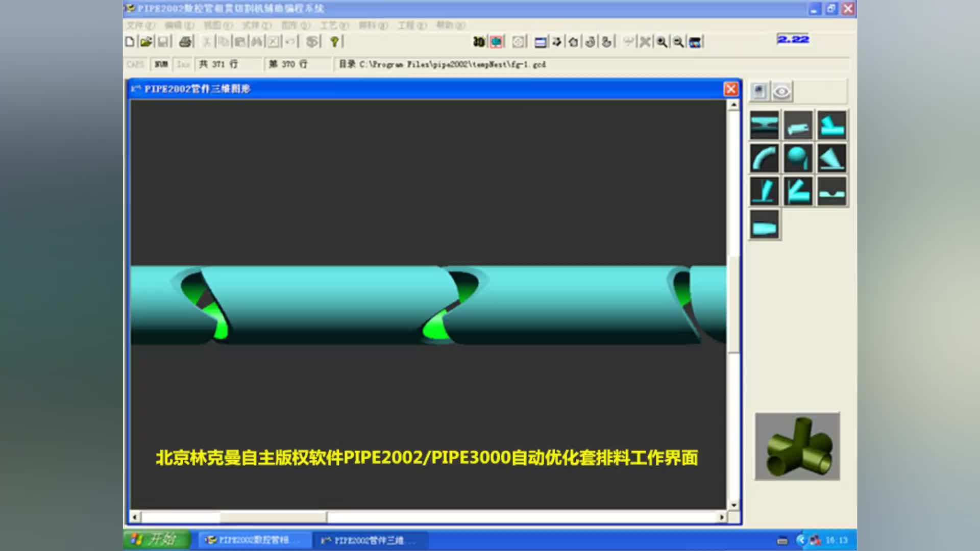This screenshot has height=551, width=980.
Task: Open the first menu 文件(F)
Action: (x=141, y=25)
